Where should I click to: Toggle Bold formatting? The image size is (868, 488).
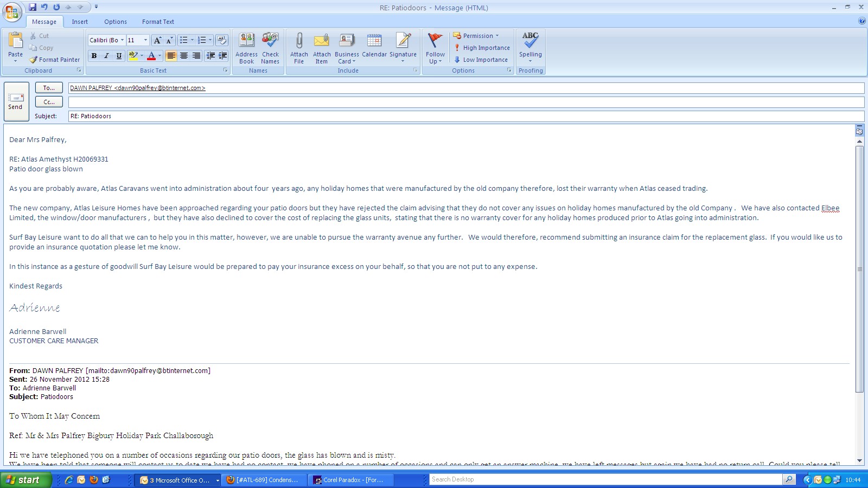[94, 56]
